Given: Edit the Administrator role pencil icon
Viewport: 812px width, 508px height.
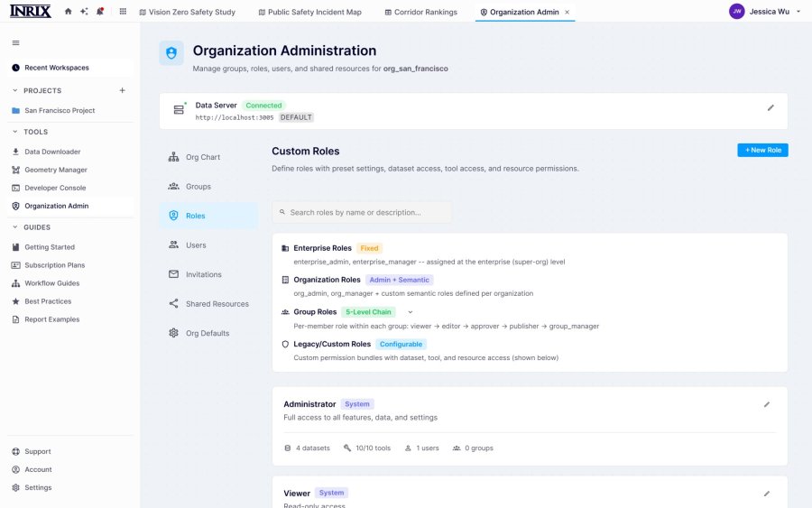Looking at the screenshot, I should coord(767,404).
